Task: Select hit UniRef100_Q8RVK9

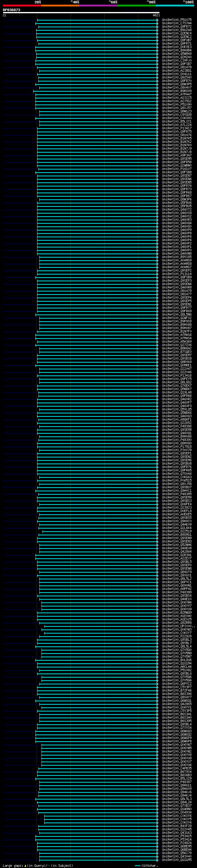Action: [176, 362]
